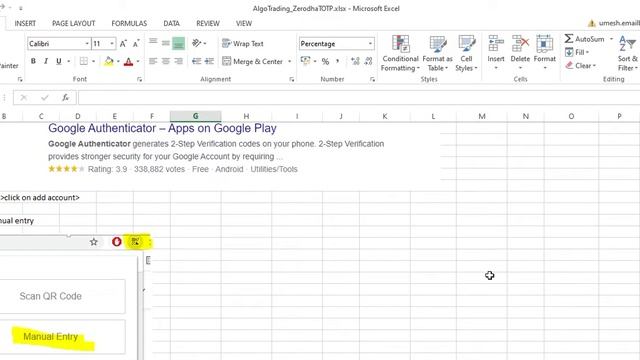This screenshot has width=640, height=360.
Task: Open the VIEW tab
Action: coord(244,24)
